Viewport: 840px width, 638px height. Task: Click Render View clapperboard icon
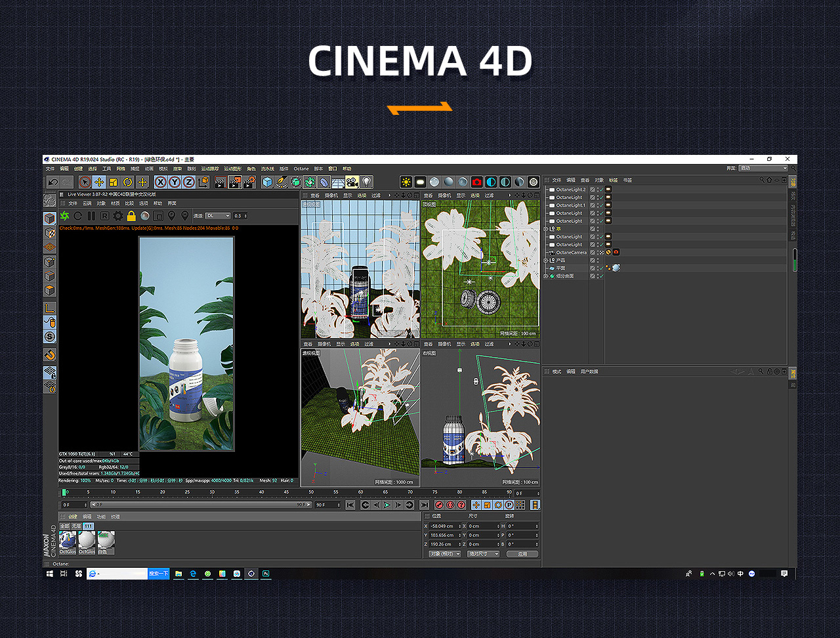pyautogui.click(x=220, y=182)
